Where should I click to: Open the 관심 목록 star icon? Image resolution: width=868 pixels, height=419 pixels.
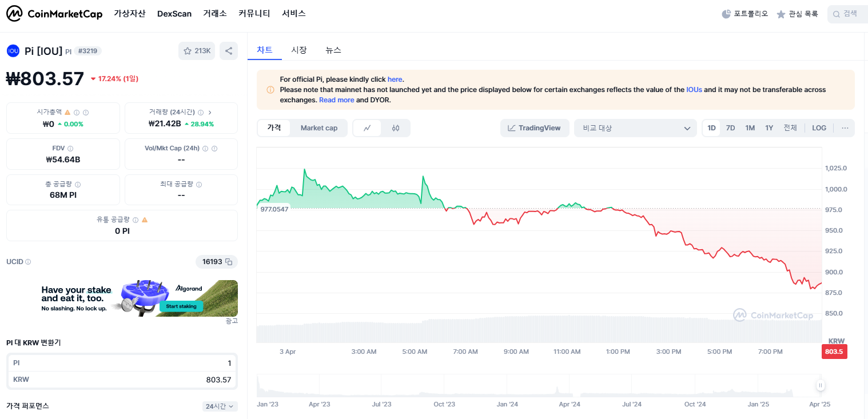point(781,14)
